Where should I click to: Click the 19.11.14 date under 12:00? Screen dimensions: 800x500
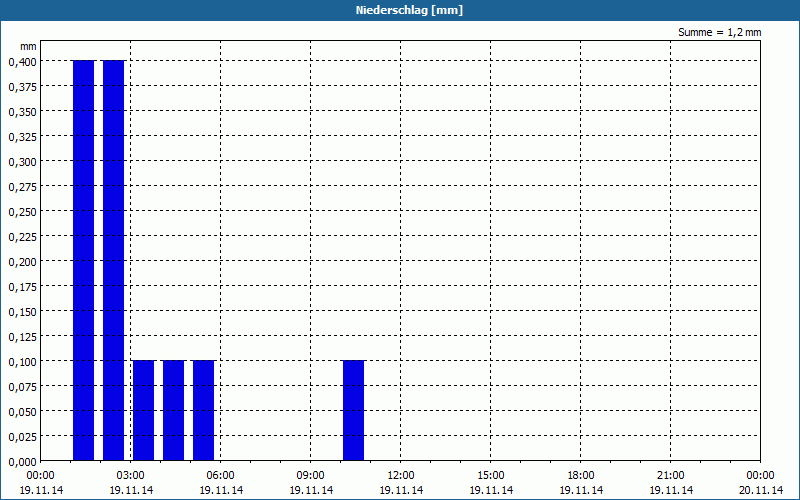tap(401, 490)
